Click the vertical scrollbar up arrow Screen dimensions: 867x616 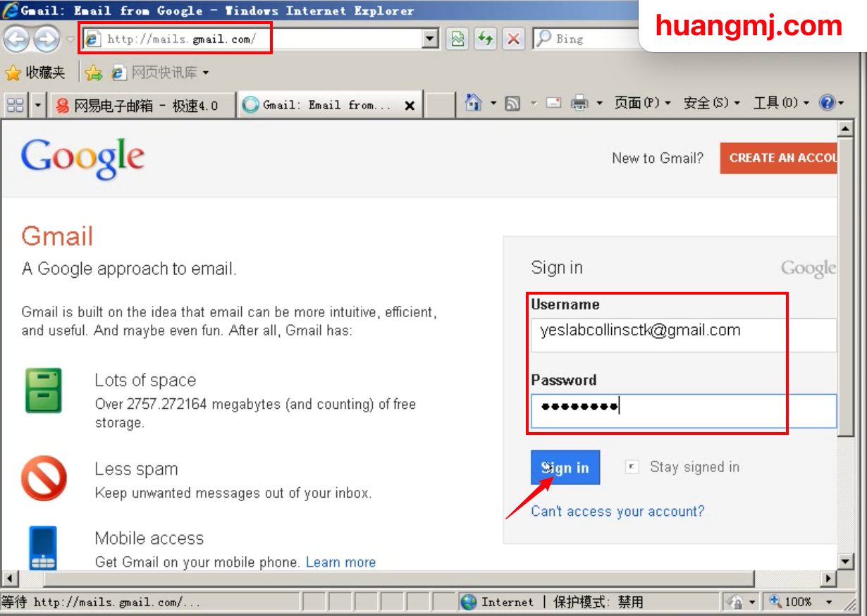point(846,129)
